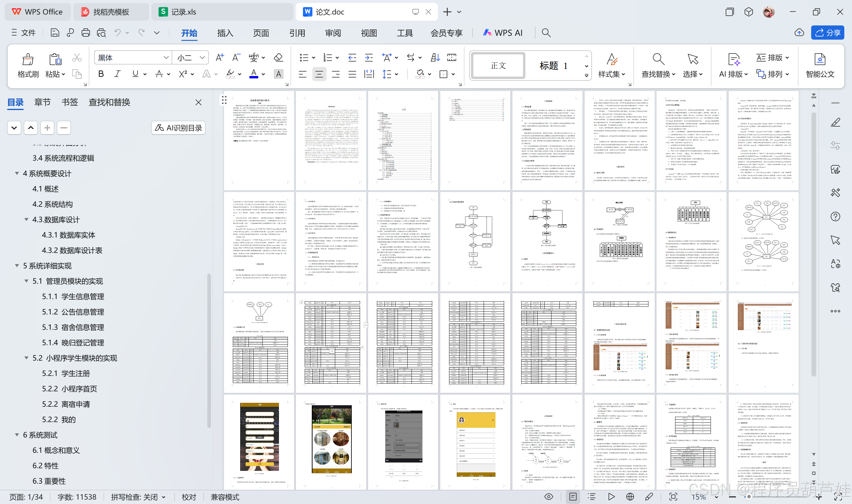
Task: Click the sort icon in paragraph group
Action: tap(435, 57)
